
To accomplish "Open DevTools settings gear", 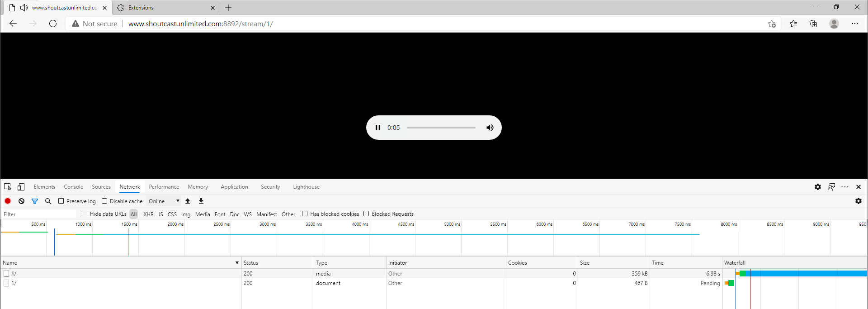I will point(818,187).
